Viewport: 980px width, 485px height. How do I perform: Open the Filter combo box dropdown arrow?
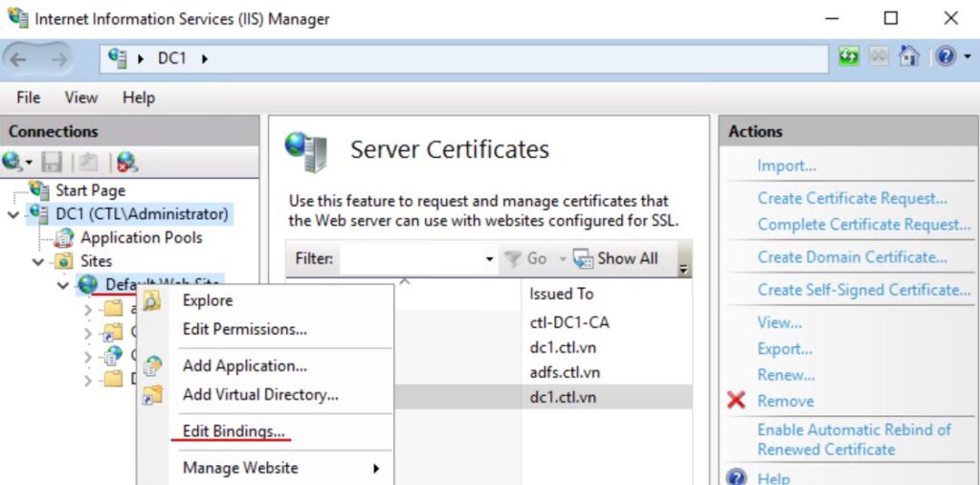point(489,259)
